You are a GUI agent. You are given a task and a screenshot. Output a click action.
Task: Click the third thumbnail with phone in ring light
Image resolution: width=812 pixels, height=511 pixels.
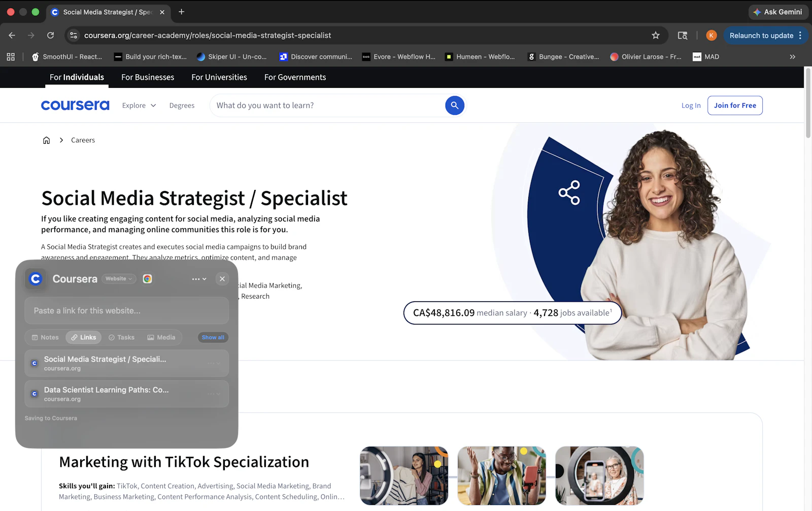click(599, 476)
